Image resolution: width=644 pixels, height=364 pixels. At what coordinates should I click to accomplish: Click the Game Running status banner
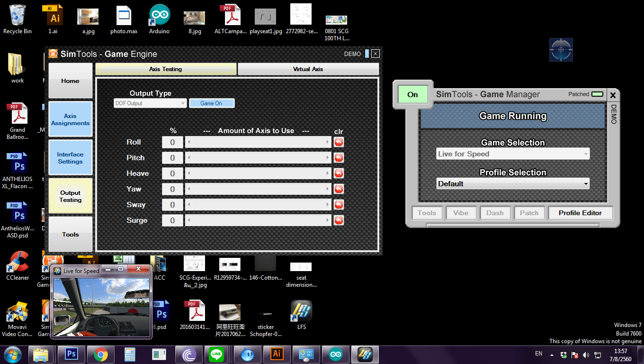pyautogui.click(x=513, y=116)
